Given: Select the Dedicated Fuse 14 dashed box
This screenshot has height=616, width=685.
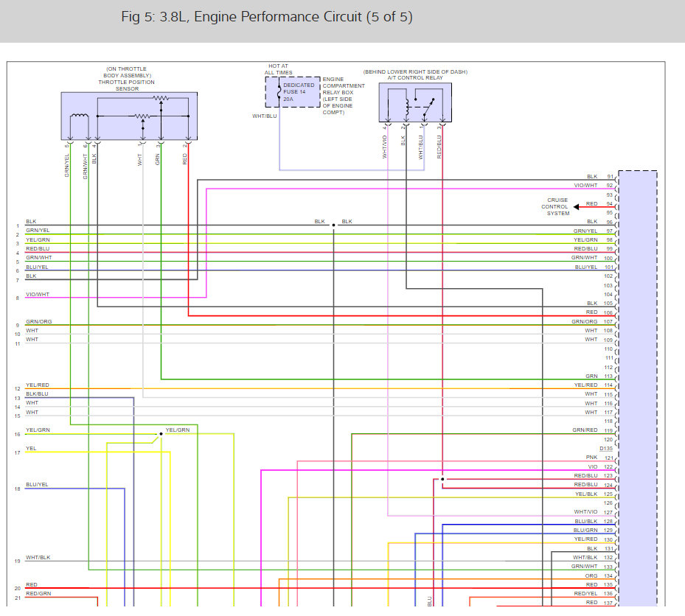Looking at the screenshot, I should tap(293, 91).
